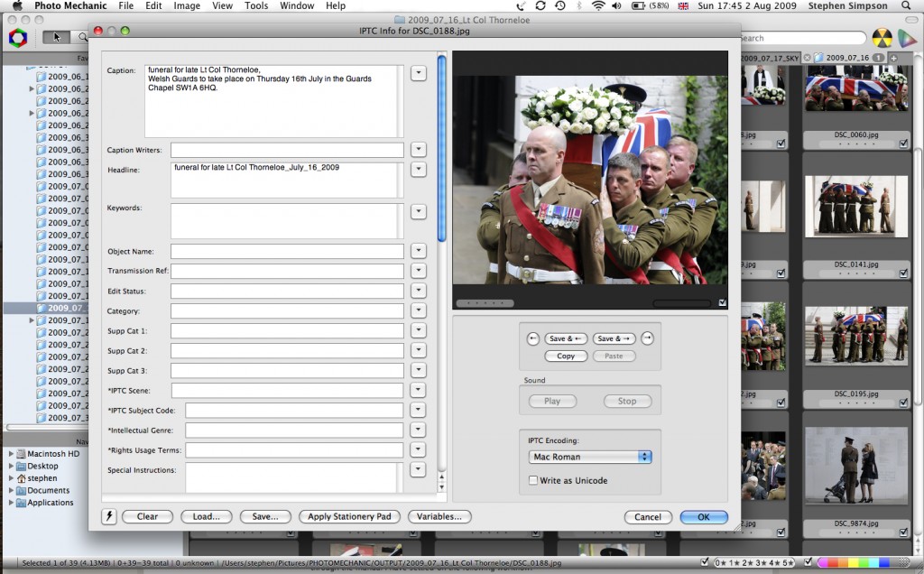Toggle star rating filter checkbox in status bar
The image size is (924, 574).
click(x=705, y=562)
